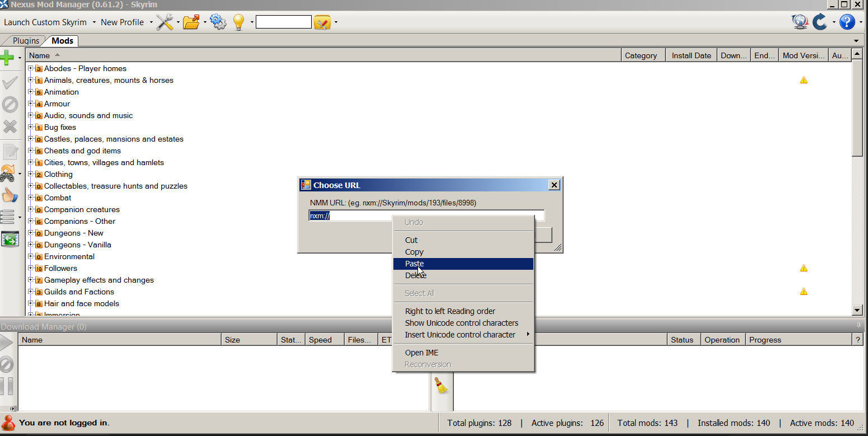
Task: Click the checkmark activate mod icon
Action: coord(10,83)
